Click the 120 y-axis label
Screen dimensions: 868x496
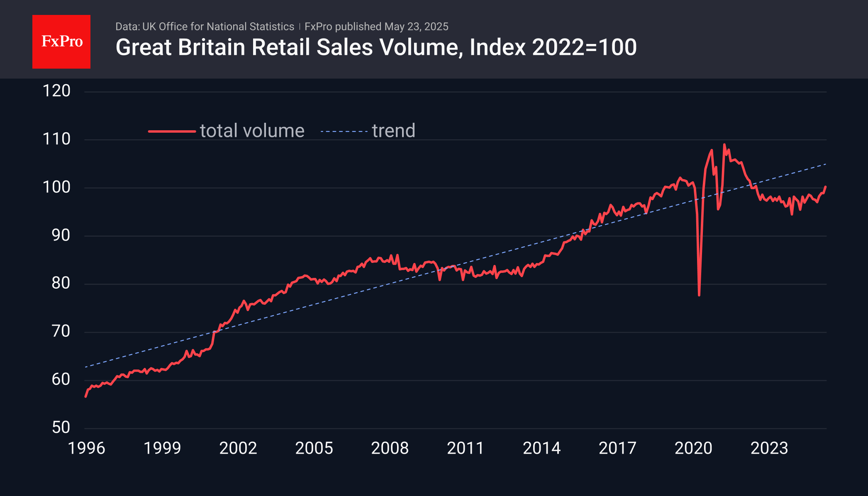[56, 91]
